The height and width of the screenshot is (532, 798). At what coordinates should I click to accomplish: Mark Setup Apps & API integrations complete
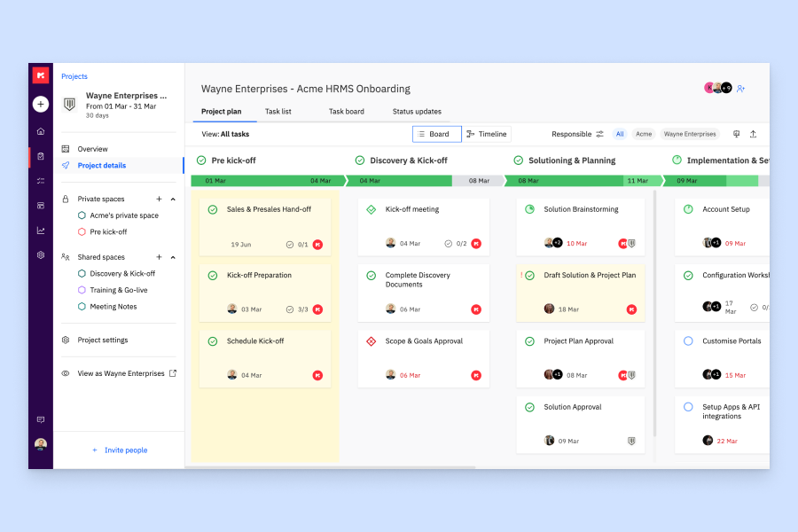[x=688, y=407]
